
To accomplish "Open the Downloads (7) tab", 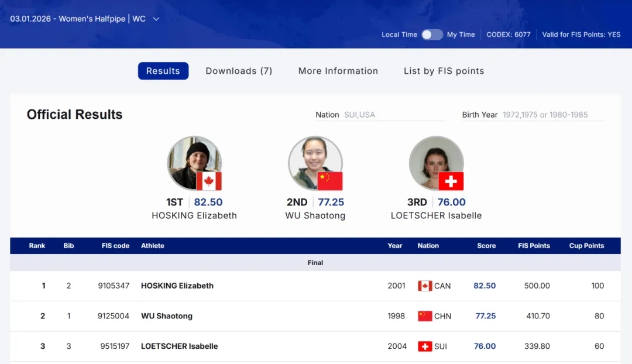I will (x=239, y=71).
